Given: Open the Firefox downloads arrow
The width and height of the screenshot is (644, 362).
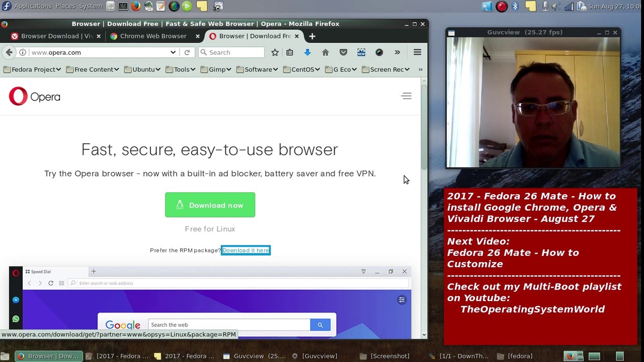Looking at the screenshot, I should tap(307, 52).
